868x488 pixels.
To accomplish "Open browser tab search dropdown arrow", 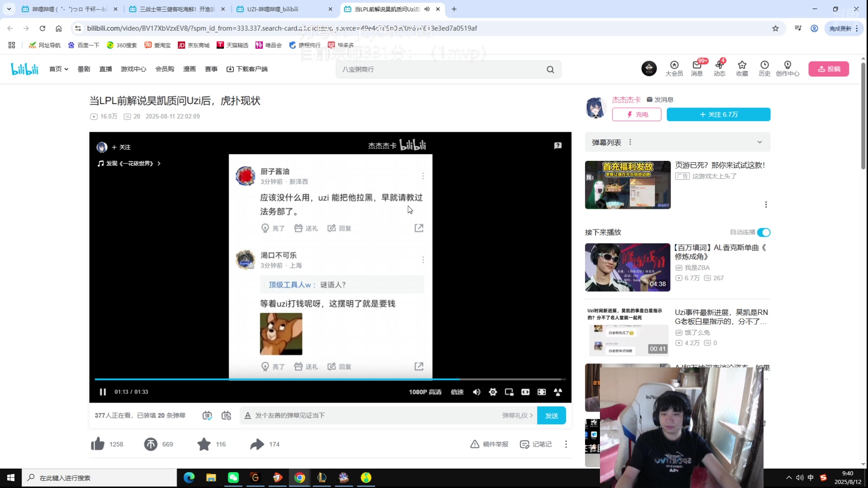I will click(9, 9).
